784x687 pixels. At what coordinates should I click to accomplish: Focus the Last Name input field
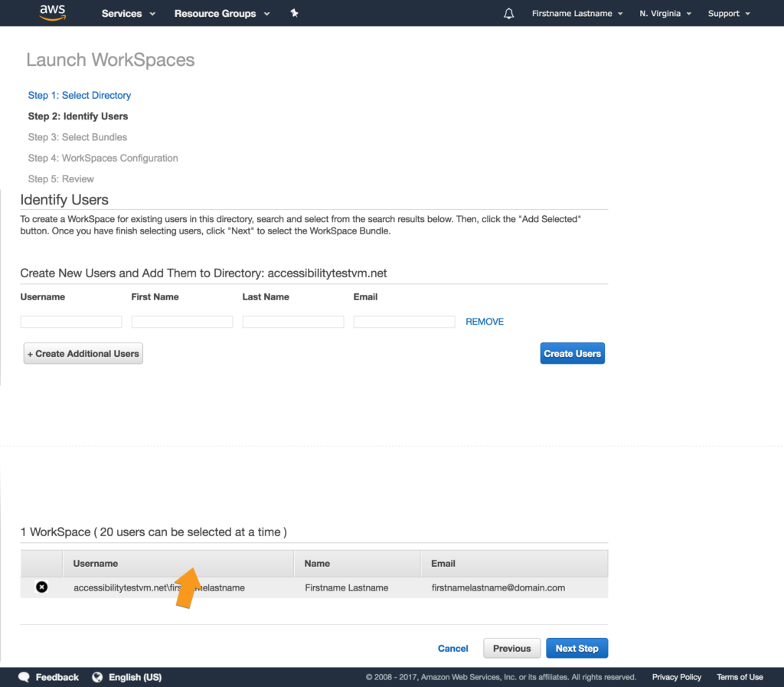(x=293, y=322)
